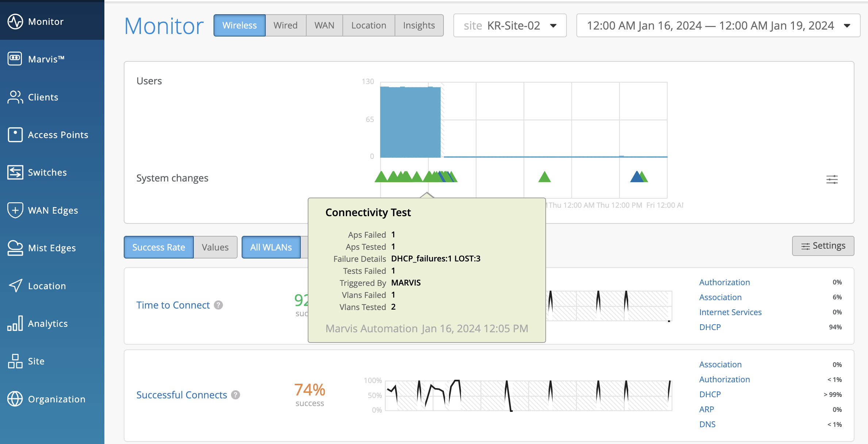Open chart options sliders icon
Image resolution: width=868 pixels, height=444 pixels.
(x=832, y=179)
